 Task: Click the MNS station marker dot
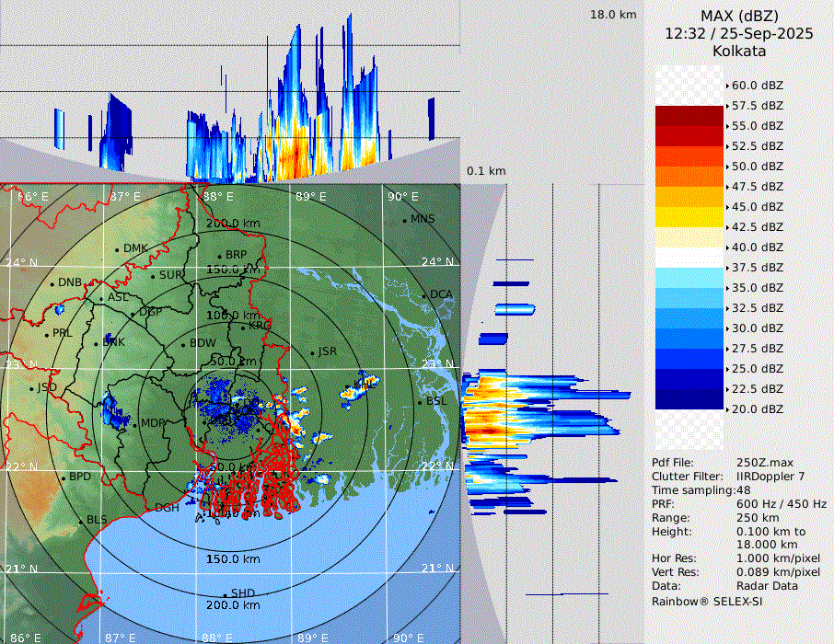click(x=404, y=220)
